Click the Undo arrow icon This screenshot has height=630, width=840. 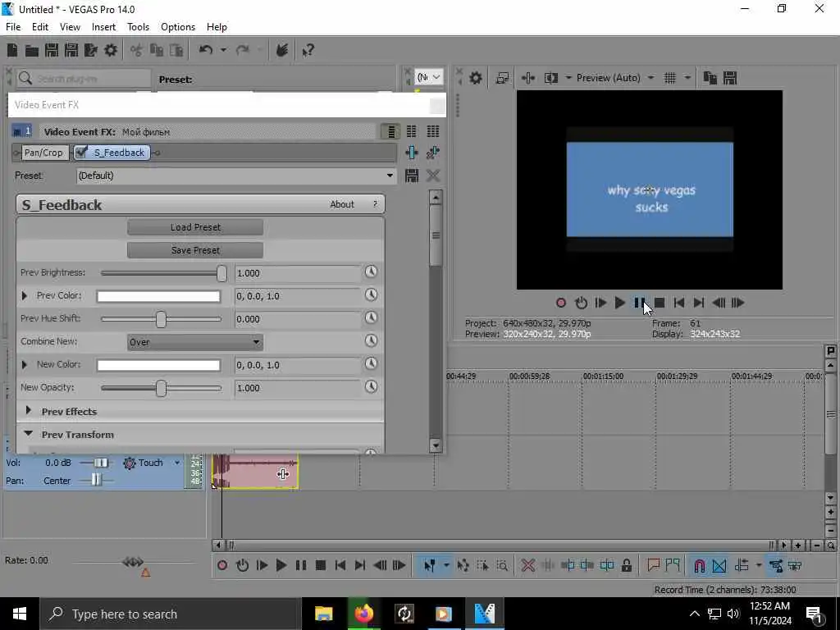(x=206, y=50)
